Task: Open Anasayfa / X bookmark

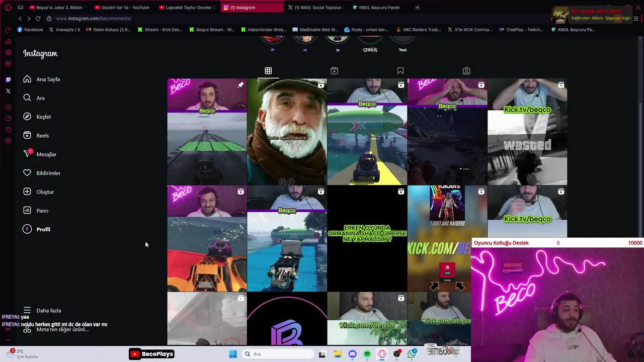Action: [x=64, y=30]
